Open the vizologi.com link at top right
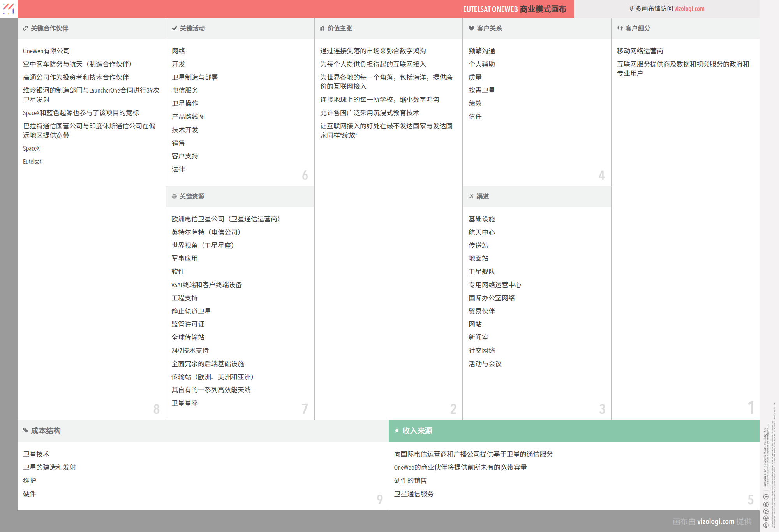 coord(689,9)
